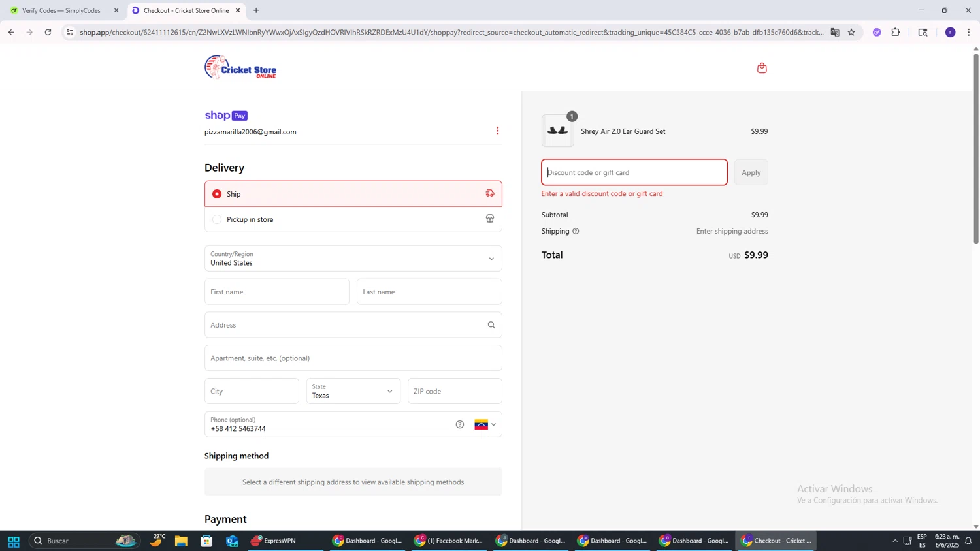980x551 pixels.
Task: Click the Address field
Action: point(353,325)
